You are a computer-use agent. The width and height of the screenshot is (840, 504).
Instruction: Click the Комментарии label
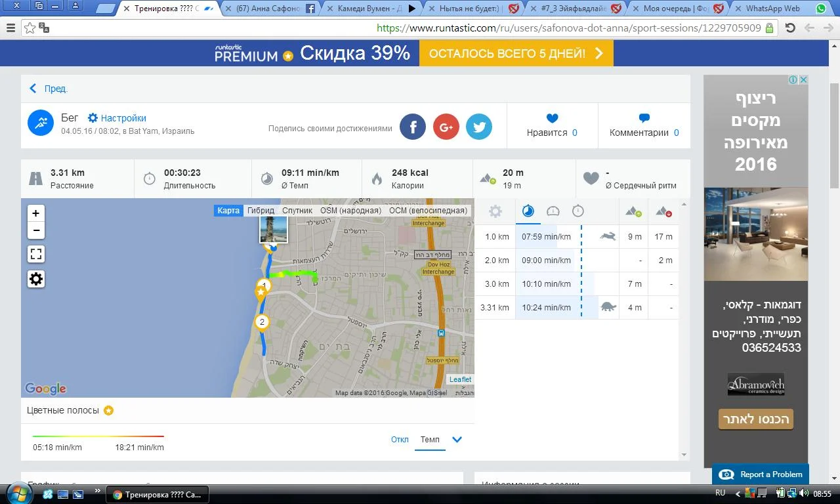[639, 133]
